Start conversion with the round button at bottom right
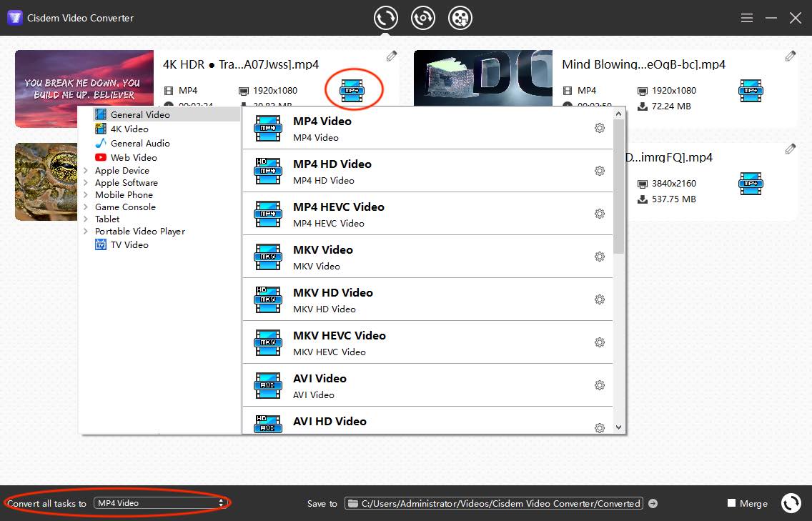Viewport: 812px width, 521px height. tap(791, 502)
